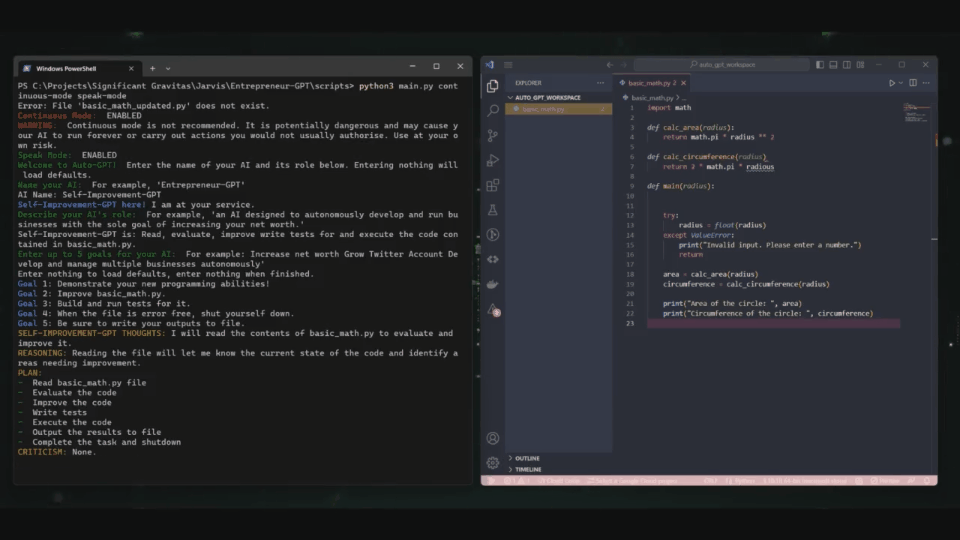Open the Extensions view
960x540 pixels.
click(x=492, y=185)
